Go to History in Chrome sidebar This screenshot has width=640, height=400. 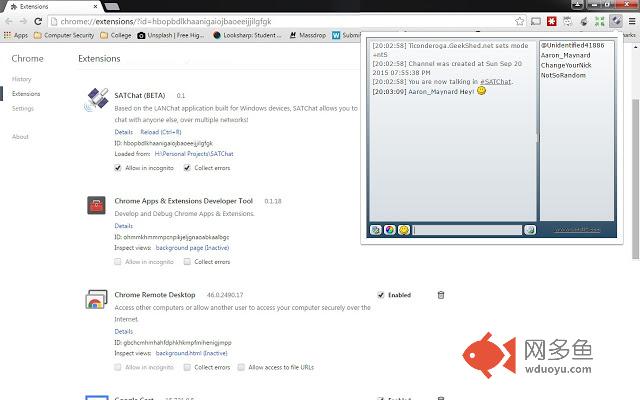[x=21, y=79]
